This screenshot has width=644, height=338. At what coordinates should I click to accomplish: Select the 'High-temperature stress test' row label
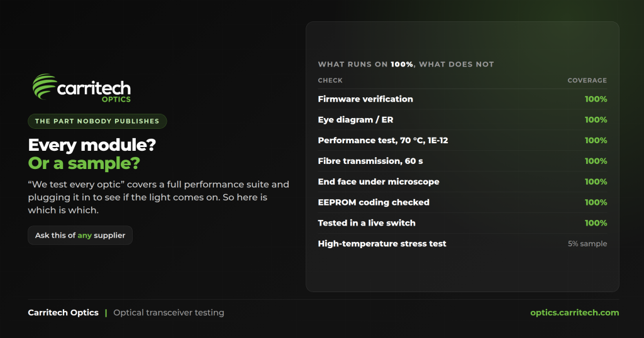(382, 244)
